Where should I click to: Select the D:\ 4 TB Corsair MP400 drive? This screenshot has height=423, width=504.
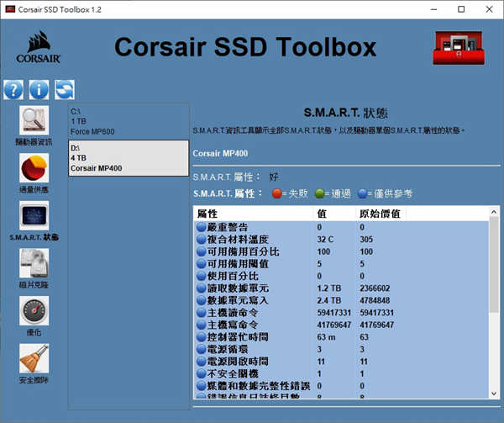click(129, 158)
